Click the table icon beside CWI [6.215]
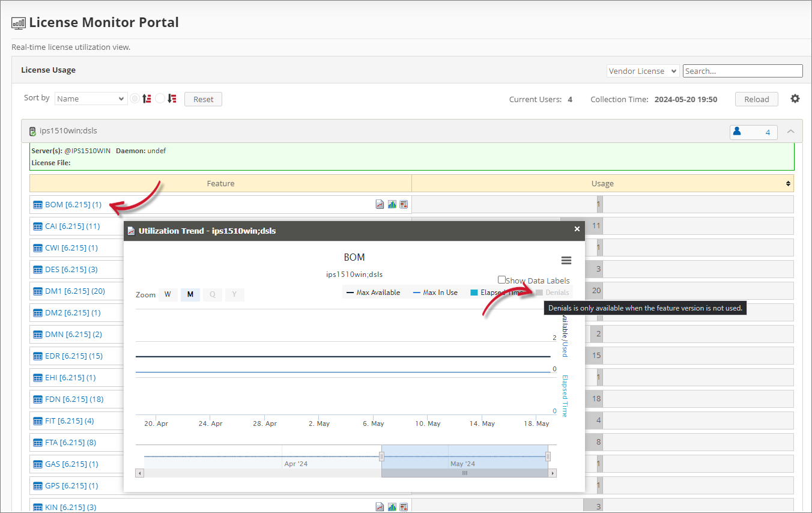Viewport: 812px width, 513px height. (x=38, y=248)
